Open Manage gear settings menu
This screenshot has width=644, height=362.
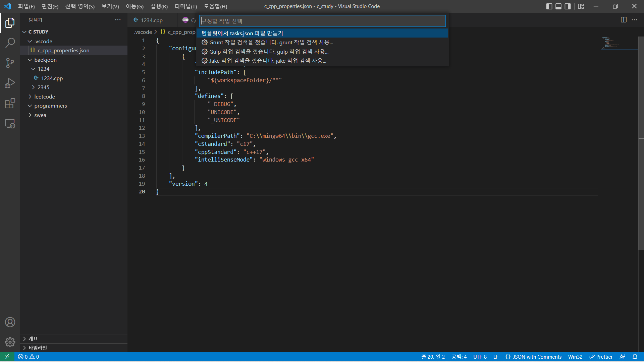pos(10,342)
